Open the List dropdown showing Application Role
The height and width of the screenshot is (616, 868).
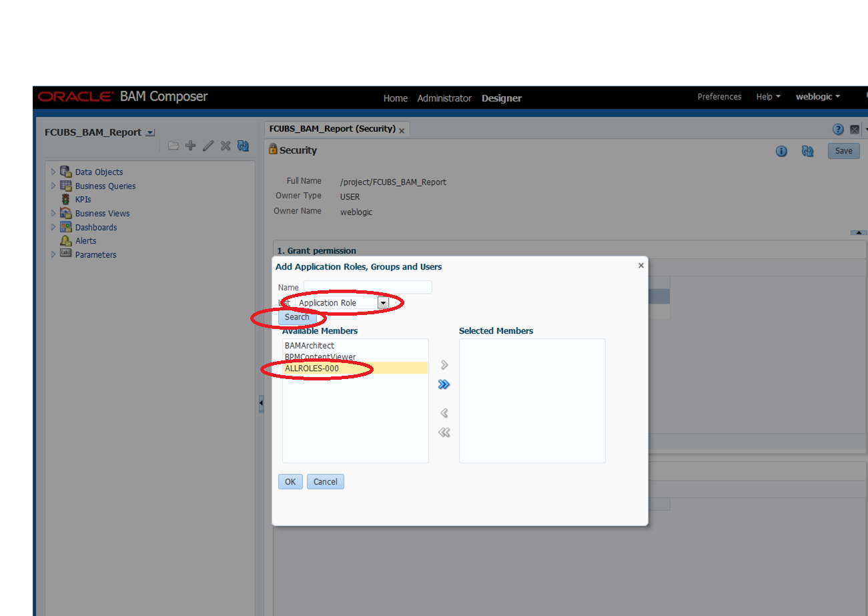tap(383, 302)
